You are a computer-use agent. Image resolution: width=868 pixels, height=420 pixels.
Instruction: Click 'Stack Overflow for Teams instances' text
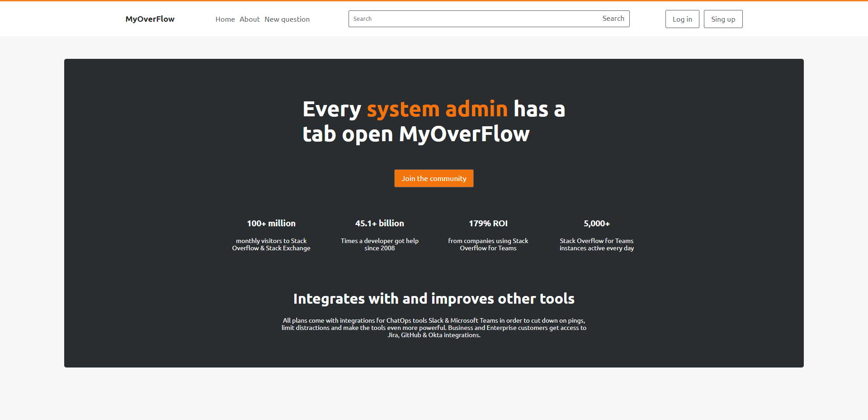[597, 244]
